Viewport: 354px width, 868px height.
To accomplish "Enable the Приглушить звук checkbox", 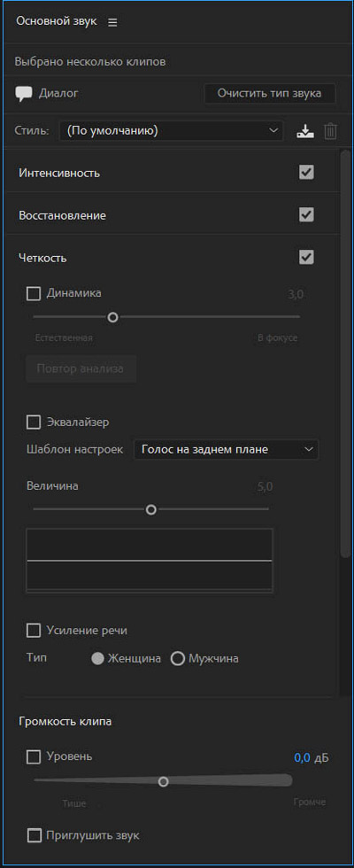I will (x=35, y=835).
